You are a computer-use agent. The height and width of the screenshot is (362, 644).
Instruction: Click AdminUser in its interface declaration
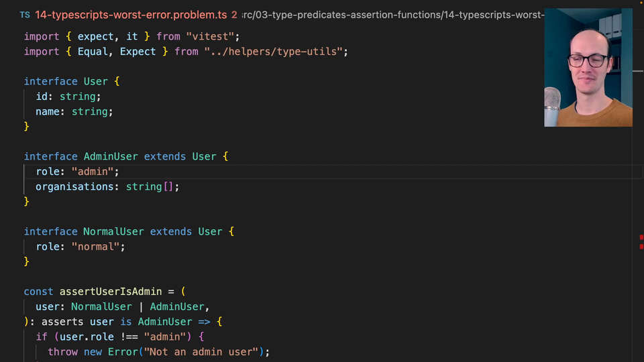tap(110, 156)
